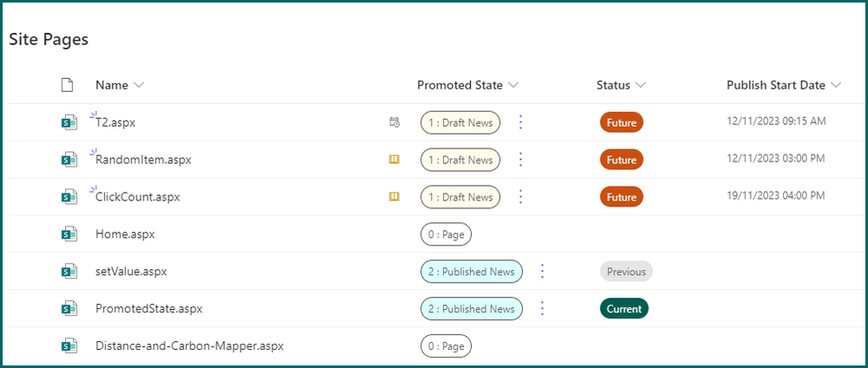Click the scheduled calendar icon in T2.aspx row
868x368 pixels.
point(394,122)
